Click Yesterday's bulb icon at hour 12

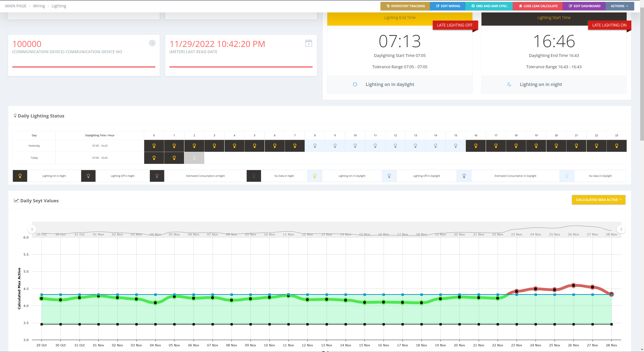[x=395, y=146]
